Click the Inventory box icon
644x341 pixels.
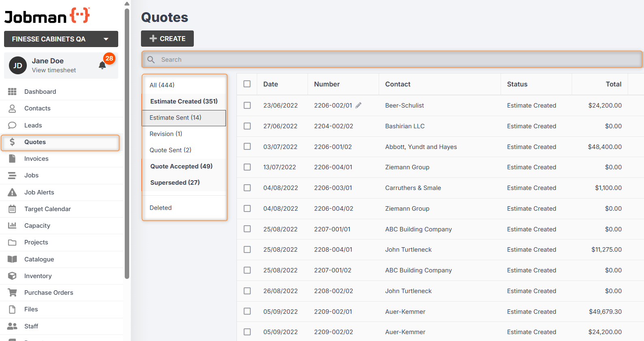click(x=12, y=276)
